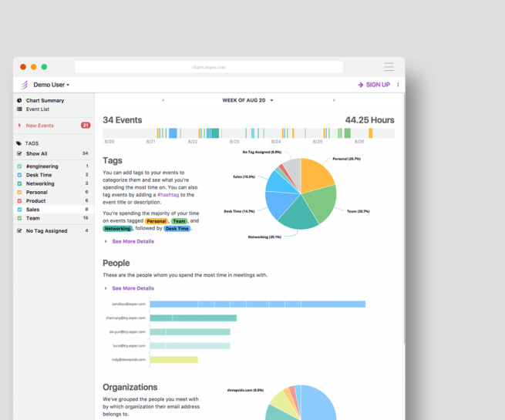This screenshot has width=505, height=420.
Task: Click the browser address bar
Action: (x=209, y=67)
